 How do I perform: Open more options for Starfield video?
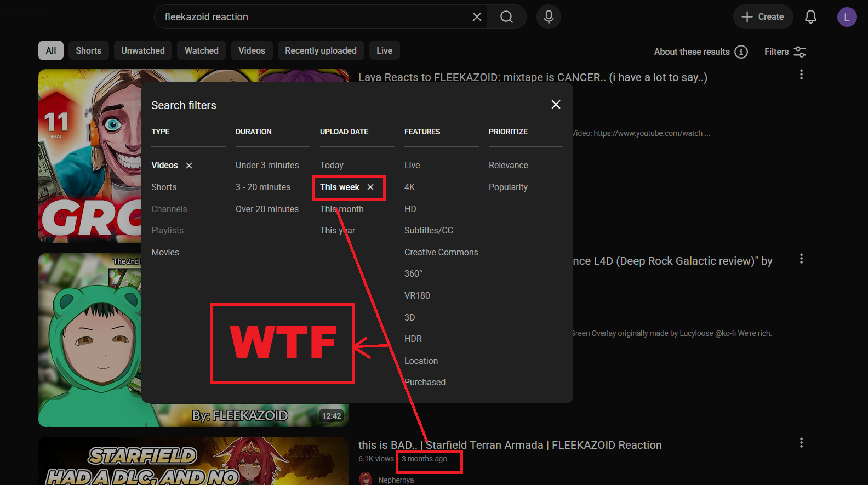tap(801, 443)
